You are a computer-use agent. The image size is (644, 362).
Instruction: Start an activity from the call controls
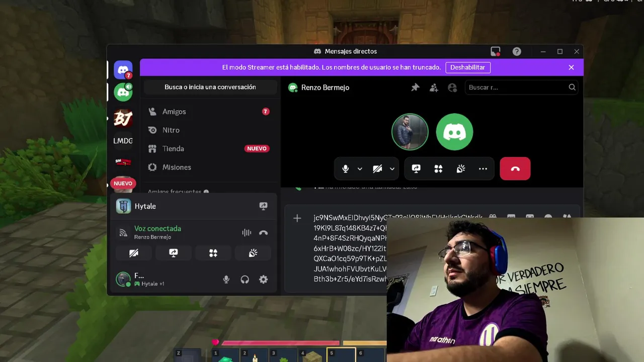click(438, 169)
